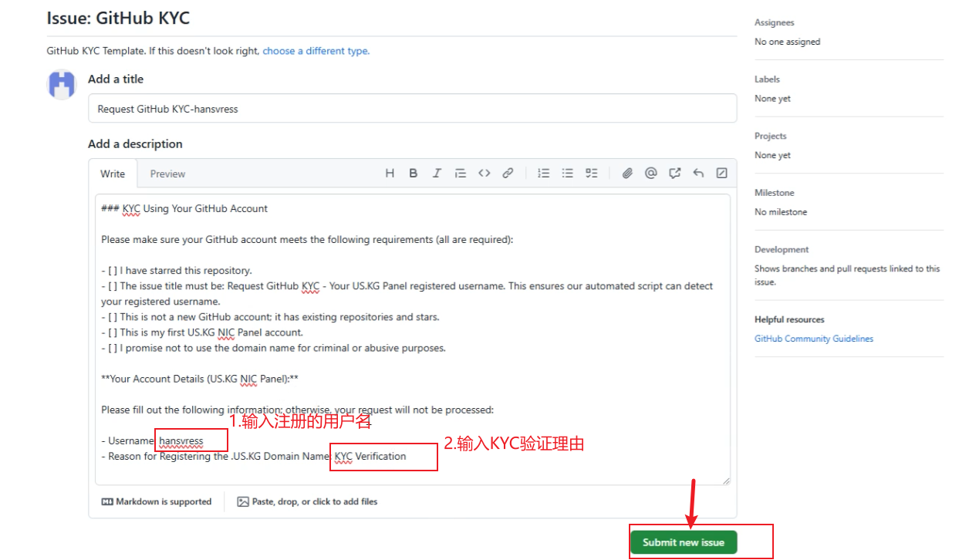The height and width of the screenshot is (560, 959).
Task: Switch to the Preview tab
Action: tap(167, 174)
